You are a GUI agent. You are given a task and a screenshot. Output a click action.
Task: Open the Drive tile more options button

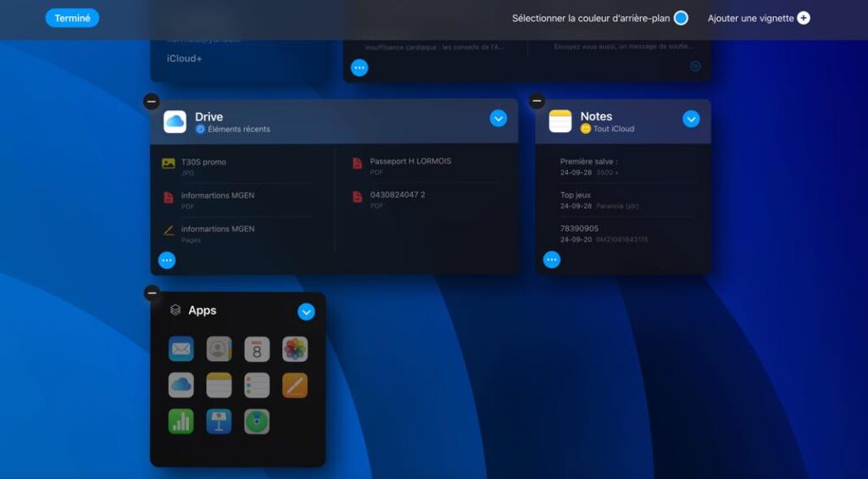167,260
